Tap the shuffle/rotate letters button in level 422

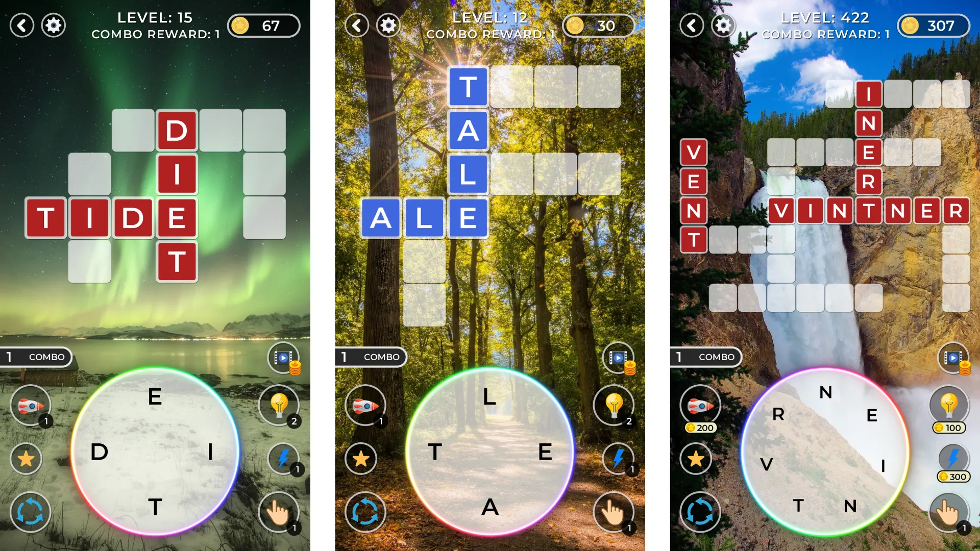700,513
